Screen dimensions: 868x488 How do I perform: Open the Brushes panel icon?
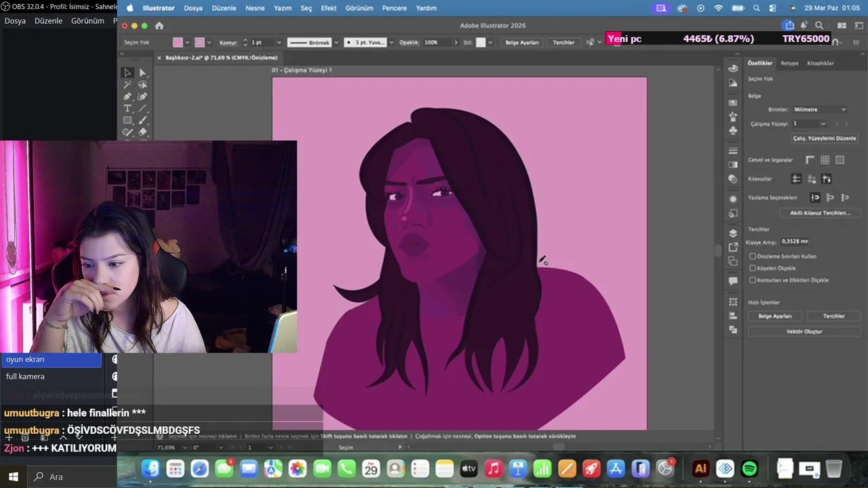(733, 117)
